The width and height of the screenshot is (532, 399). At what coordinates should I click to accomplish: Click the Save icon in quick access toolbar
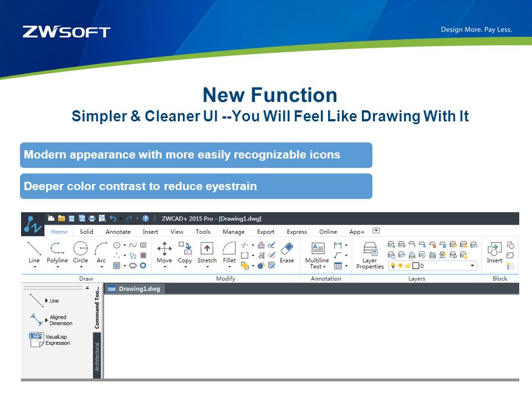(x=71, y=218)
